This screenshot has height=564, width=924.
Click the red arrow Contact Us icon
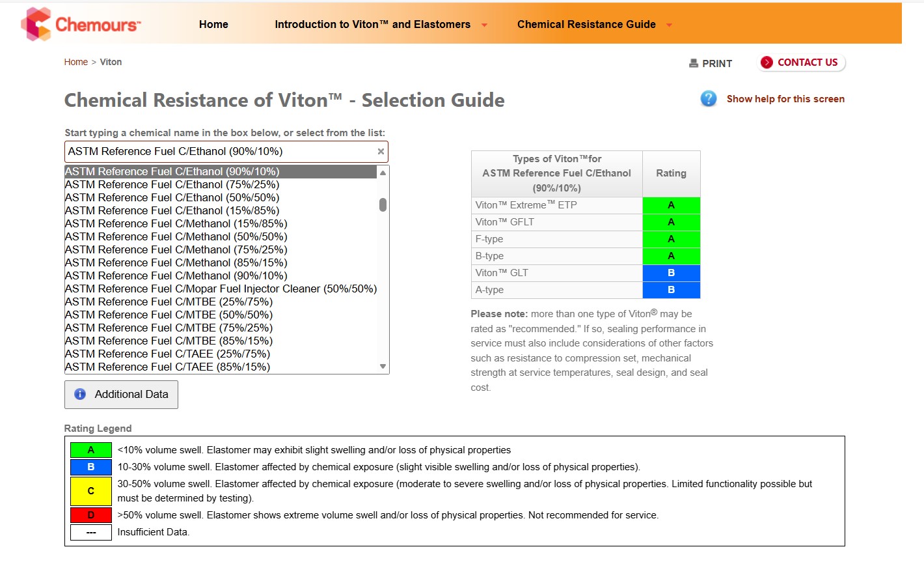click(767, 63)
